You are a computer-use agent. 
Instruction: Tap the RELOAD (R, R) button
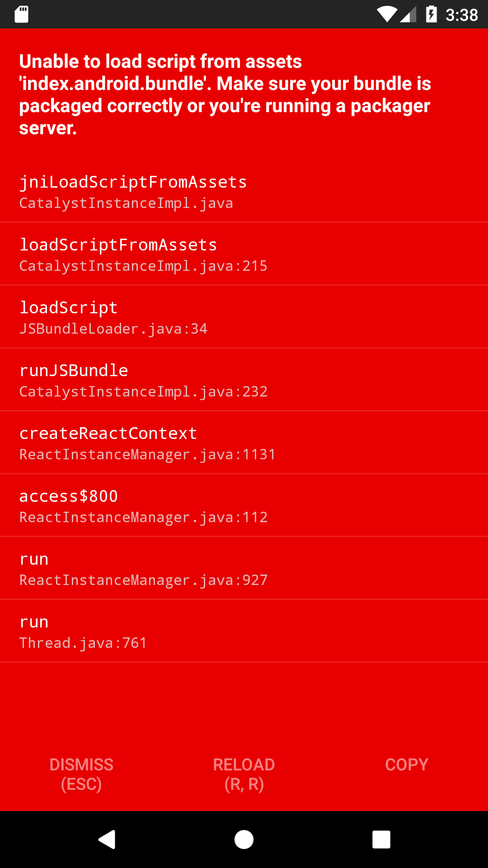[244, 774]
